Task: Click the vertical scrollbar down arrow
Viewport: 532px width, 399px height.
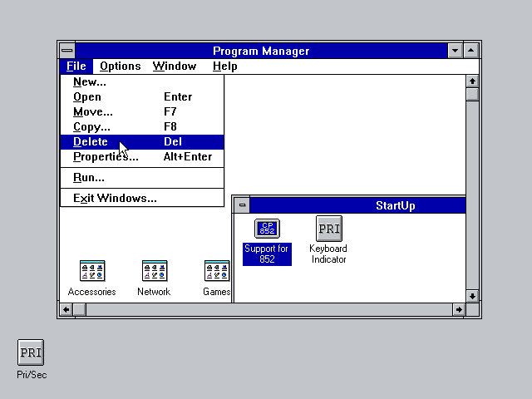Action: (472, 296)
